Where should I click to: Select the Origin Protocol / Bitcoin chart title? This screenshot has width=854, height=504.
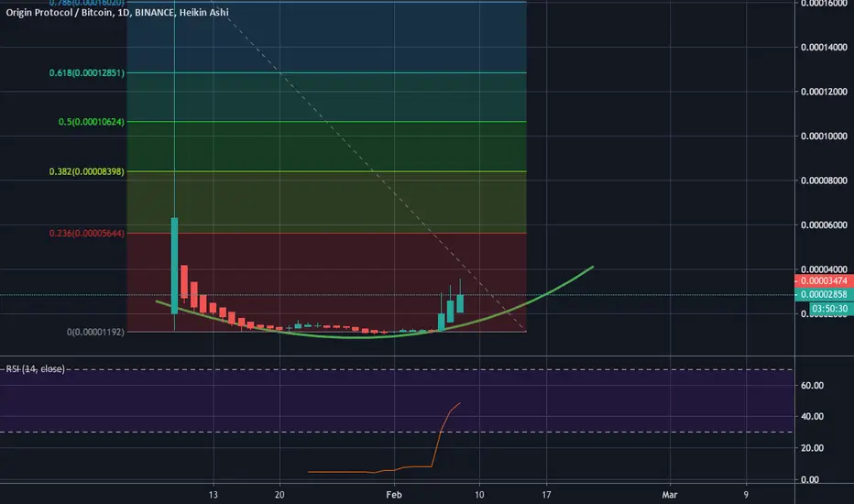coord(117,12)
